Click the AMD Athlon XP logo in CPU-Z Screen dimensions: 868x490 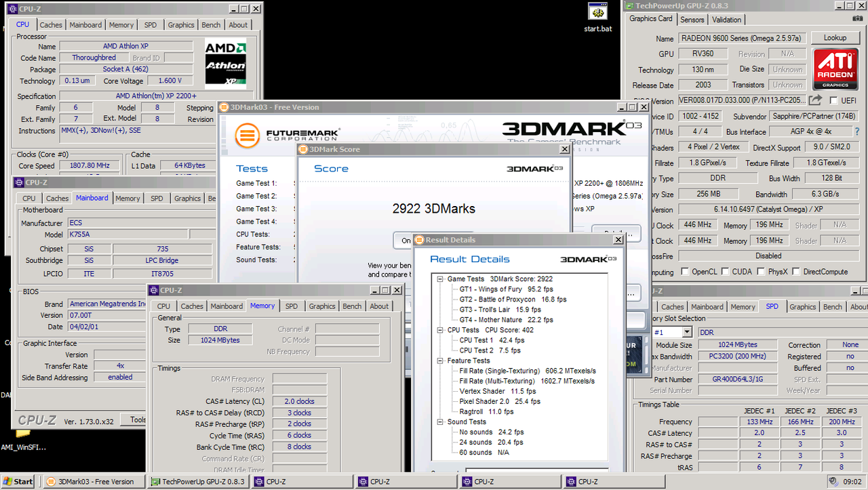pyautogui.click(x=225, y=64)
